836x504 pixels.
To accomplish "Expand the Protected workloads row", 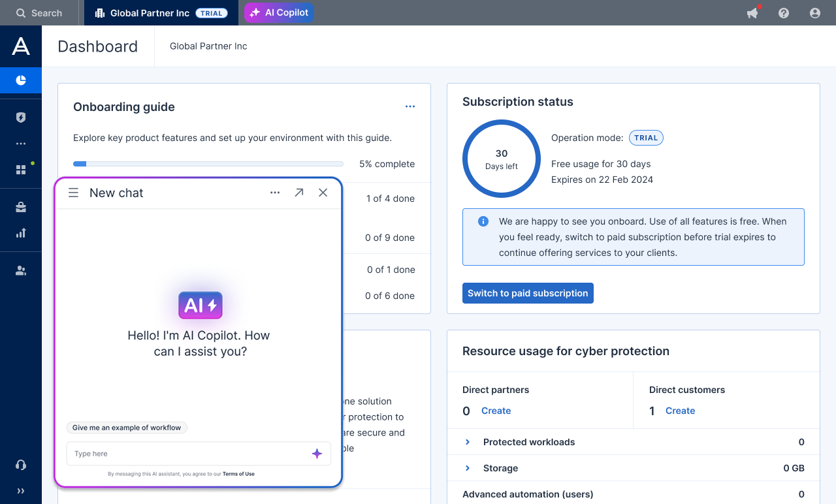I will (468, 442).
